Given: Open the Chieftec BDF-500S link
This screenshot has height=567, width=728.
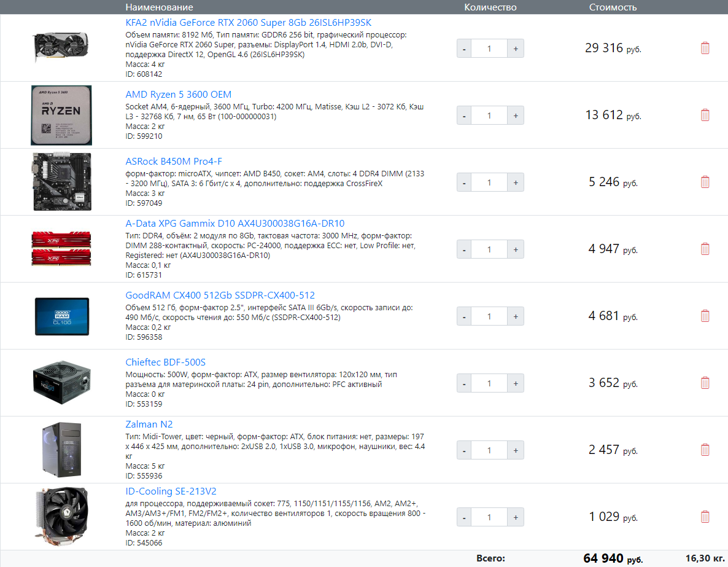Looking at the screenshot, I should (x=165, y=362).
